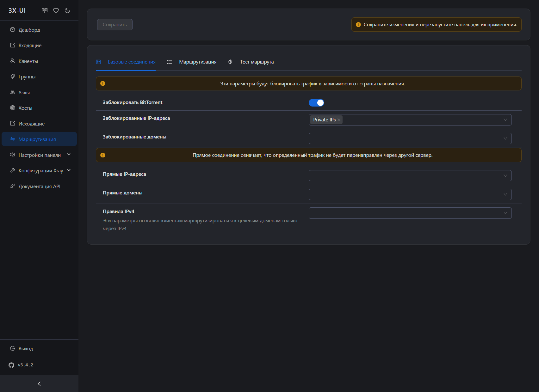Click warning icon in blocking info banner

pyautogui.click(x=103, y=83)
